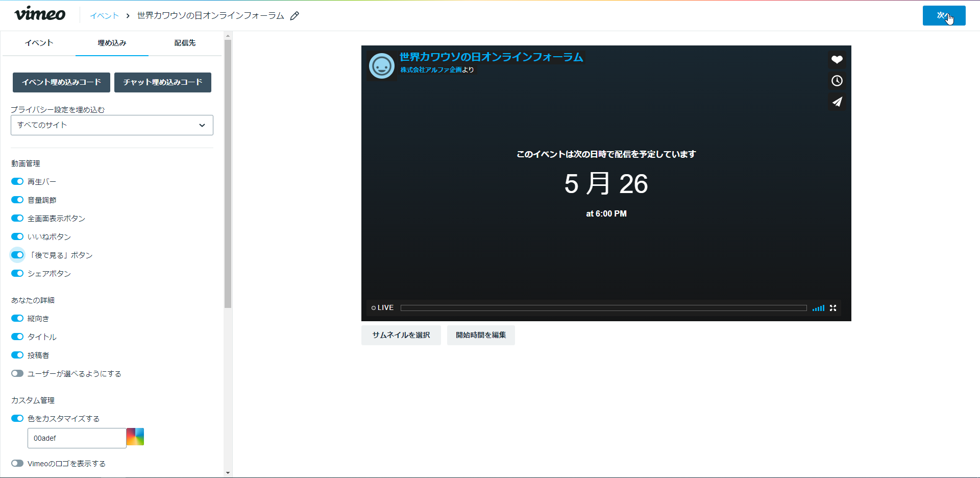Screen dimensions: 980x478
Task: Click the smiley avatar in player
Action: [381, 66]
